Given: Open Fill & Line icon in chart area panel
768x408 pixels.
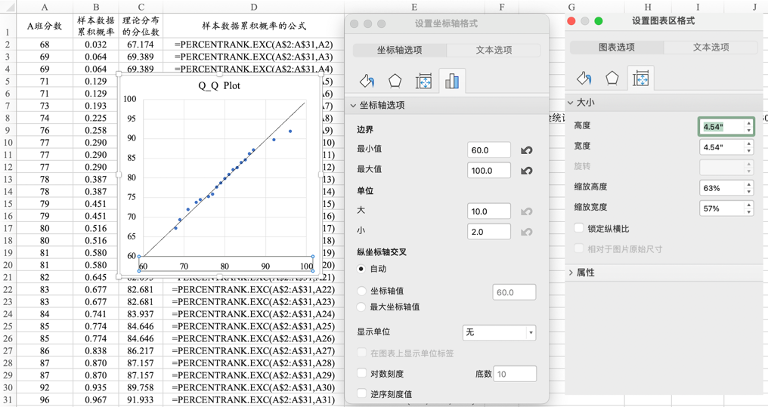Looking at the screenshot, I should (584, 78).
